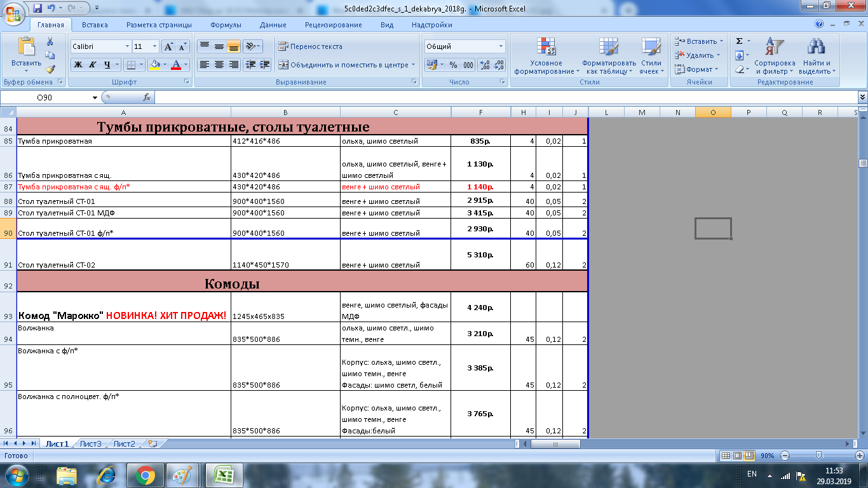The width and height of the screenshot is (868, 488).
Task: Click the percent style button
Action: [453, 65]
